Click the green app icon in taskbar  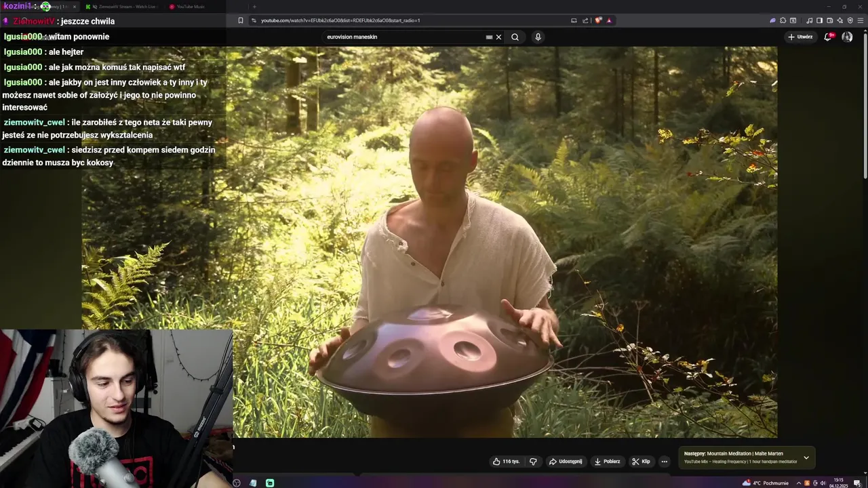[x=270, y=483]
